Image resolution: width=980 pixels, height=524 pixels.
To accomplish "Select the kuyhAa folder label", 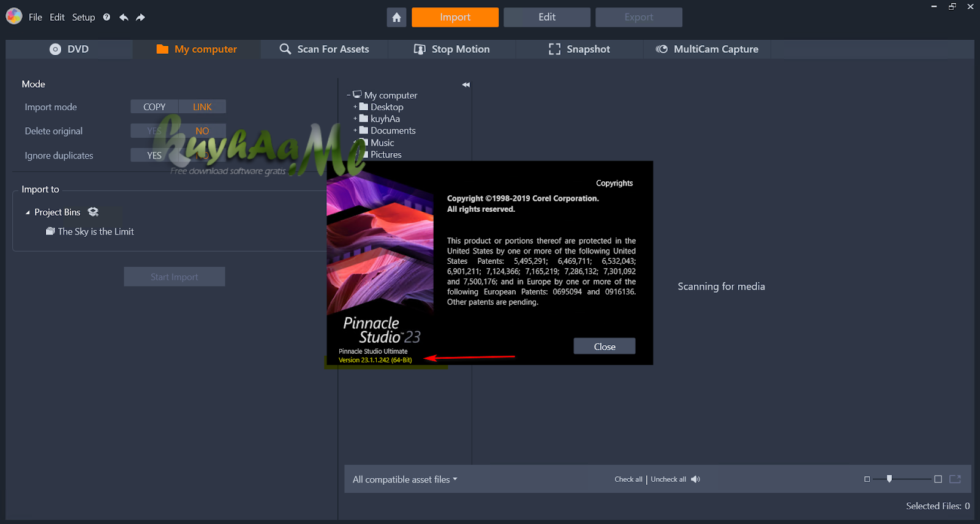I will (385, 119).
